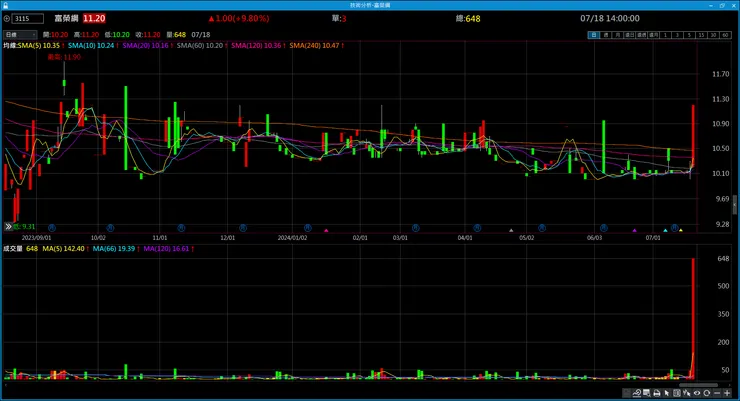Click the drawing/trend-line tool icon in bottom toolbar
This screenshot has height=401, width=740.
pyautogui.click(x=637, y=393)
